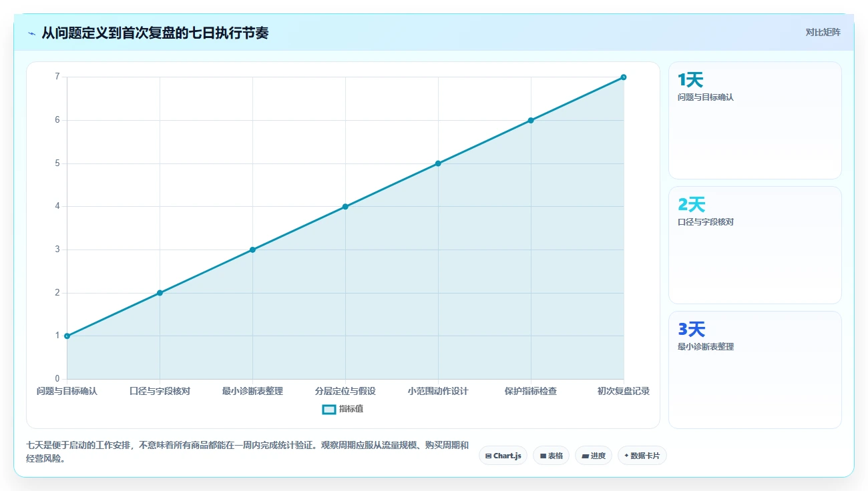Click 最小诊断表整理 caption in the 3天 card
The width and height of the screenshot is (868, 491).
(706, 347)
